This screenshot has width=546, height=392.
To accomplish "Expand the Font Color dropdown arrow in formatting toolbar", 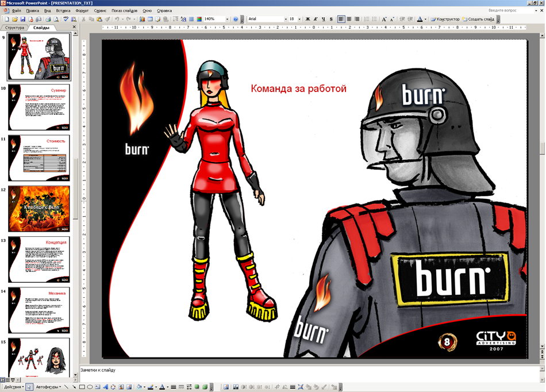I will tap(425, 19).
